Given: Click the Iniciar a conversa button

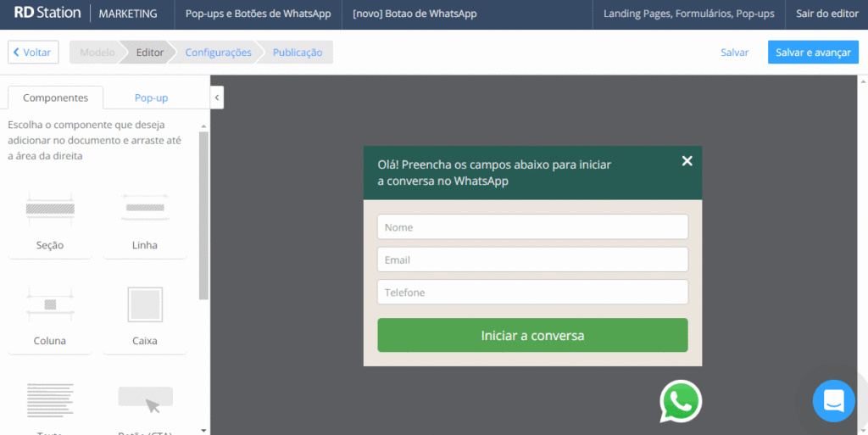Looking at the screenshot, I should point(532,335).
